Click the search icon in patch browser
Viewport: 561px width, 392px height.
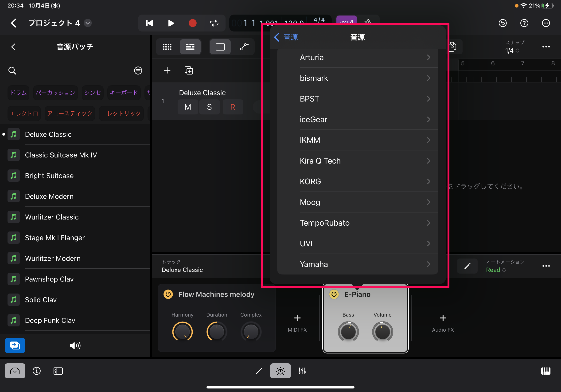(x=12, y=71)
